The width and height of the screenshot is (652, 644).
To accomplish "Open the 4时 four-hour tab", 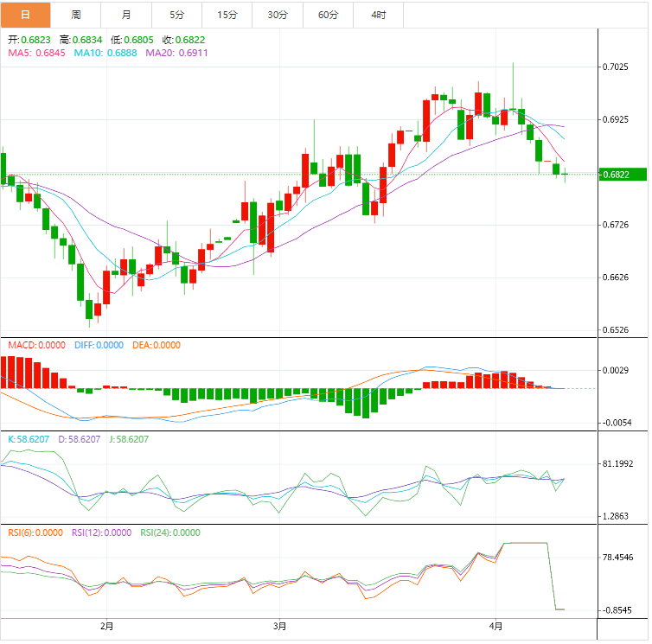I will coord(379,15).
